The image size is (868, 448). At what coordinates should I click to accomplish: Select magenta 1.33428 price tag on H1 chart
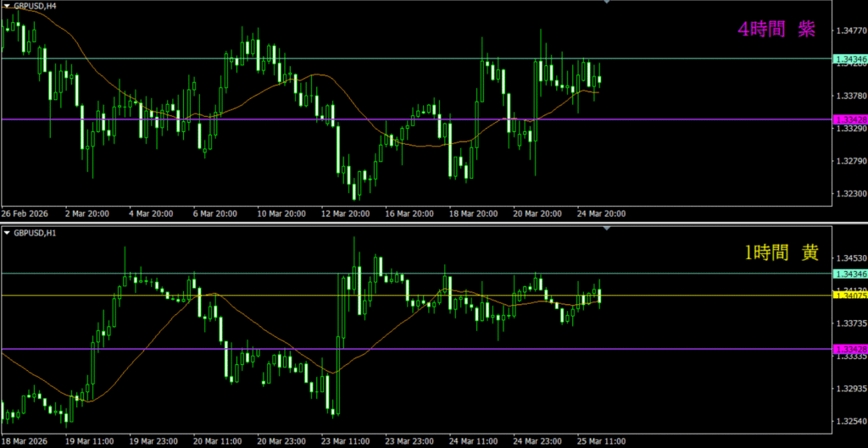click(850, 349)
